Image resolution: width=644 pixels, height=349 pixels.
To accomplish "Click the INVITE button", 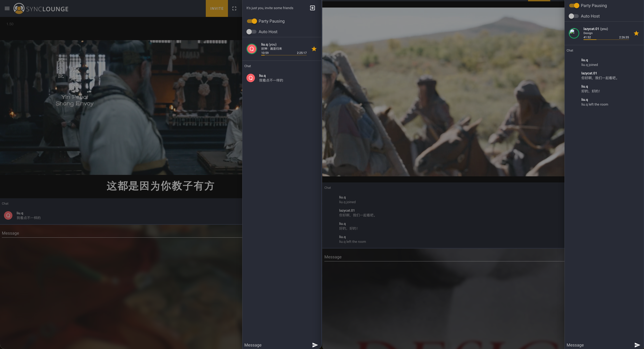I will [x=217, y=8].
